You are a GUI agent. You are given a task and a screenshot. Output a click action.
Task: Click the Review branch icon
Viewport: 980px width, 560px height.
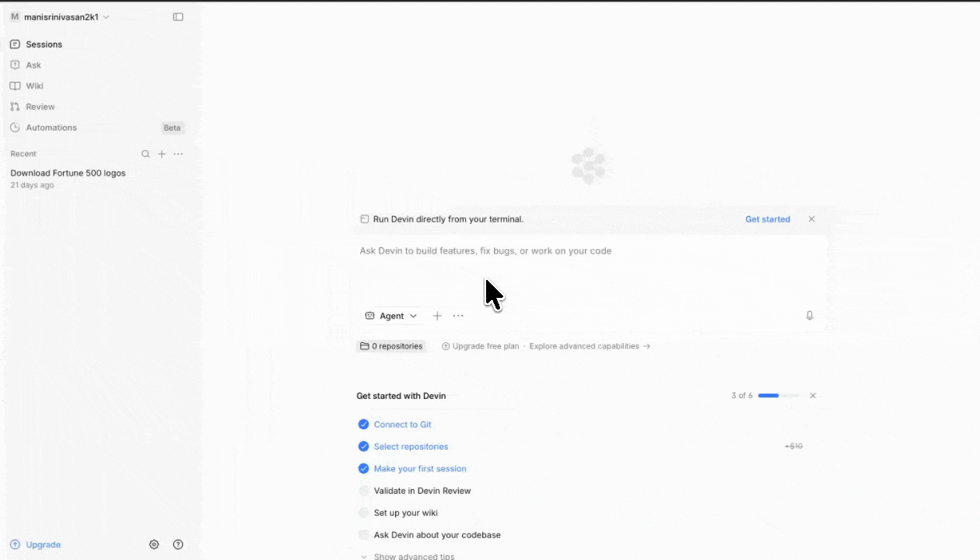coord(15,107)
